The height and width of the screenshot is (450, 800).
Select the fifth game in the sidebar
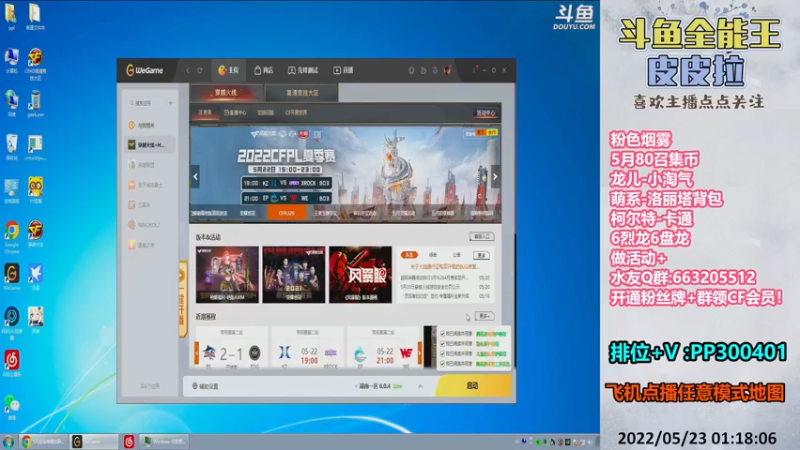[x=149, y=205]
